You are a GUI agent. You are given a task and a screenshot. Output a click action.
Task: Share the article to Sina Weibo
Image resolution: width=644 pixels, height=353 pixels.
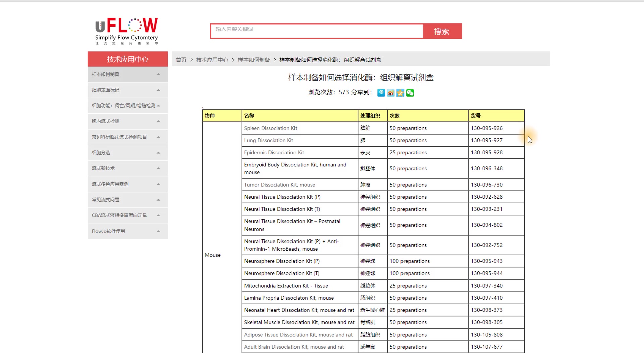(391, 93)
